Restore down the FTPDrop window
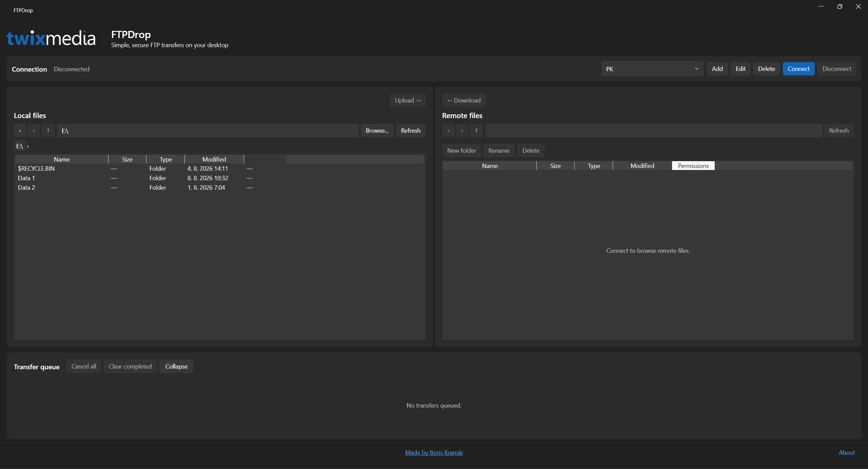This screenshot has width=868, height=469. click(x=840, y=6)
